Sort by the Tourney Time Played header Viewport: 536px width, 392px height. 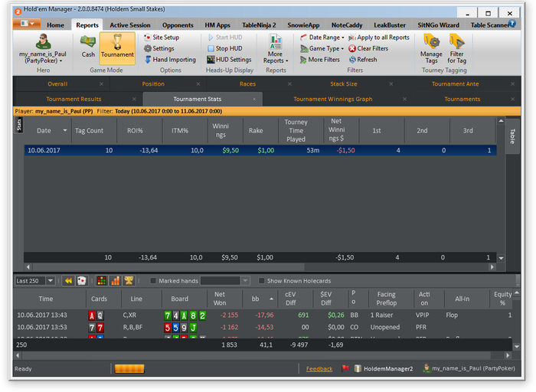pyautogui.click(x=296, y=130)
